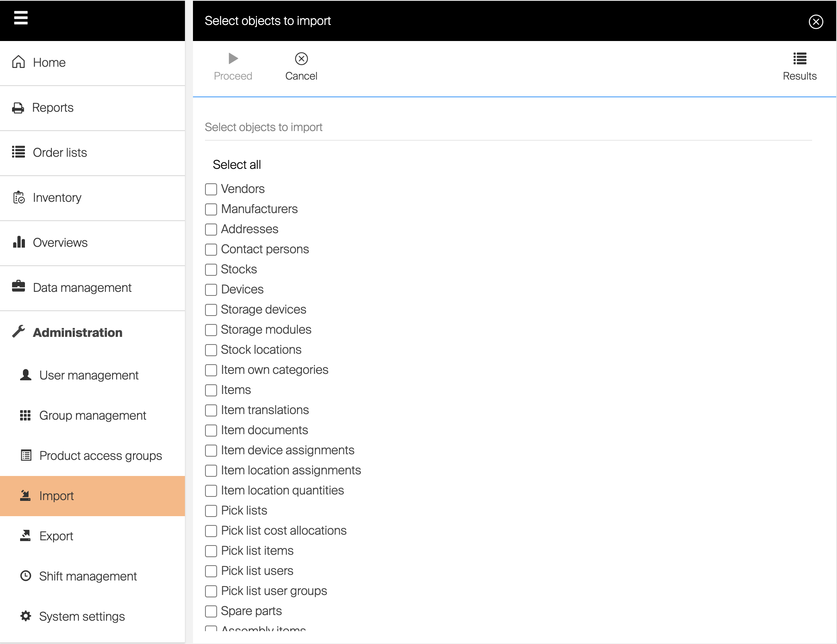Collapse the Administration menu section

pyautogui.click(x=78, y=332)
